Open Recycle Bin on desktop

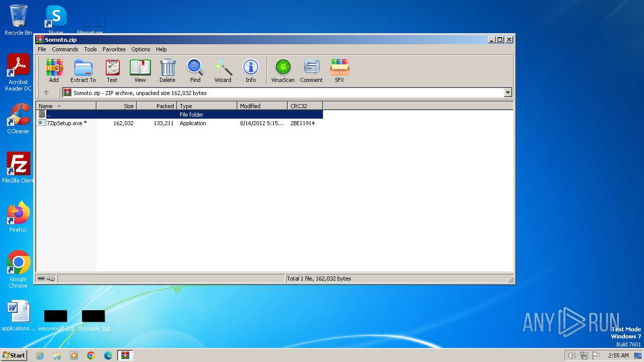tap(18, 20)
